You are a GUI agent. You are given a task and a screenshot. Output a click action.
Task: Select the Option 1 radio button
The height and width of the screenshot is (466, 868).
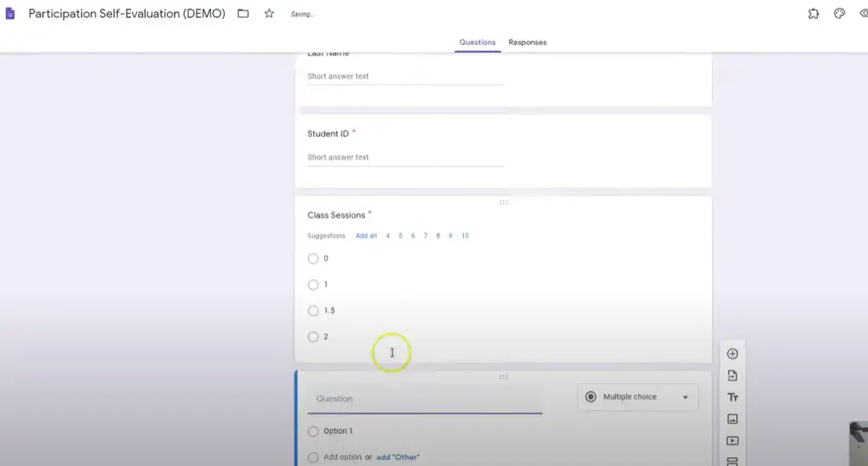pyautogui.click(x=313, y=432)
